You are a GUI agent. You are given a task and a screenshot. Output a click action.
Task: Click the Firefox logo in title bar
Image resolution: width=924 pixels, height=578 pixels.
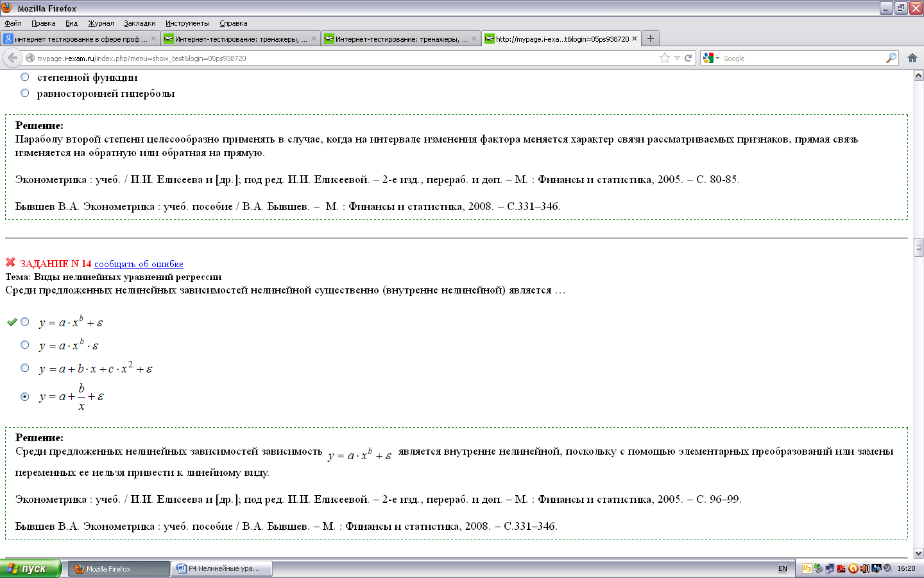(x=7, y=8)
